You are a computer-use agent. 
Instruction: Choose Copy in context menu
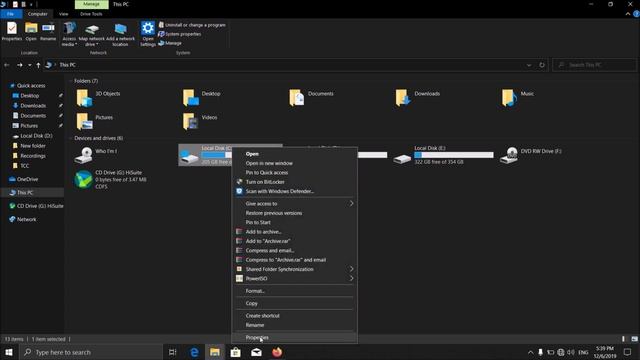pyautogui.click(x=294, y=303)
